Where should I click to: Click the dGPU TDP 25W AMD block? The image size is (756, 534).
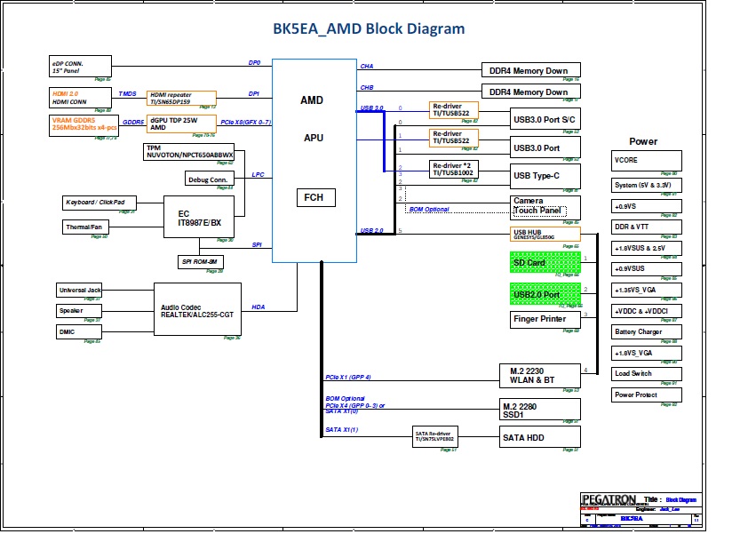point(181,124)
